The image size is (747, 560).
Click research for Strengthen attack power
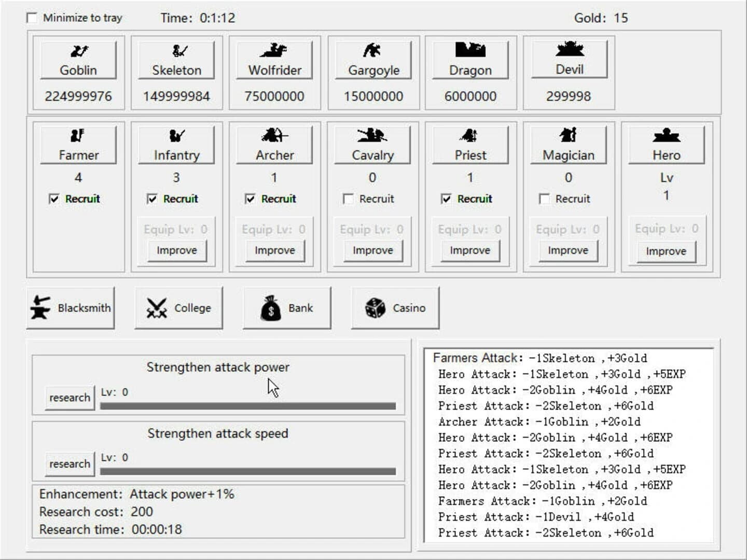pyautogui.click(x=68, y=398)
